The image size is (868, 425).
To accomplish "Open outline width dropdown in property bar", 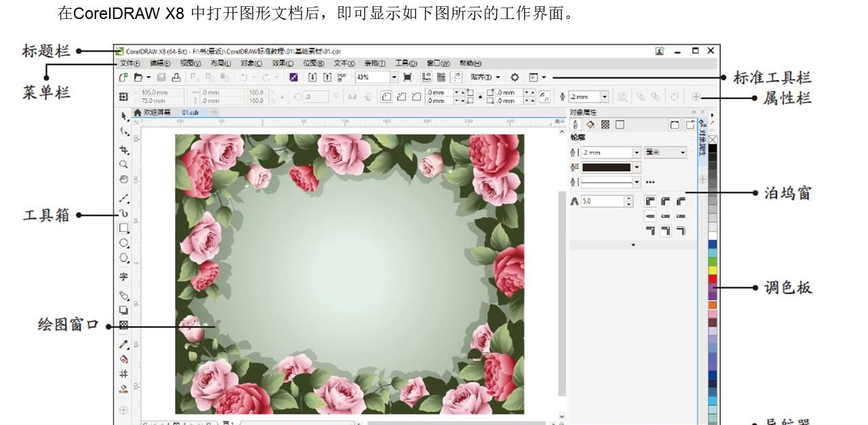I will tap(604, 97).
